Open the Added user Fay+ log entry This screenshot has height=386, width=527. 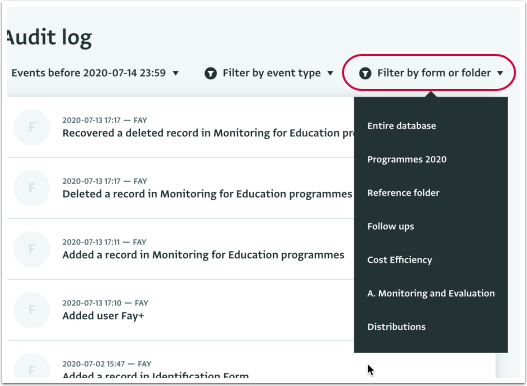(103, 316)
